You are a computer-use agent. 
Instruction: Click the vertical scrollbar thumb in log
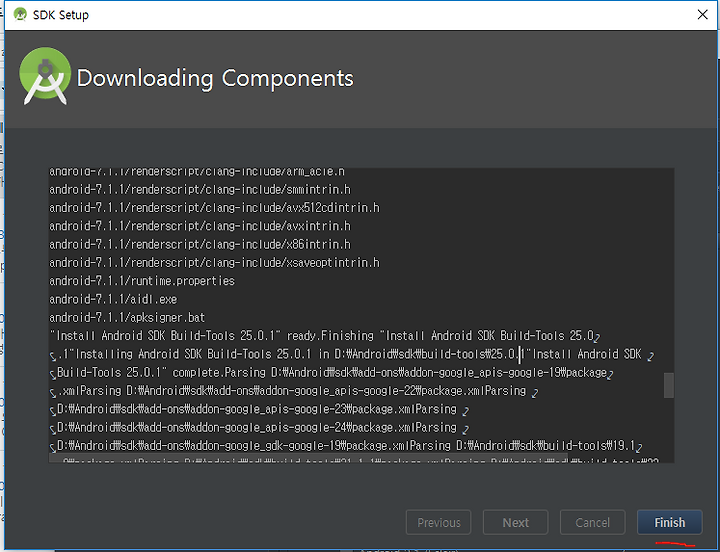tap(669, 385)
